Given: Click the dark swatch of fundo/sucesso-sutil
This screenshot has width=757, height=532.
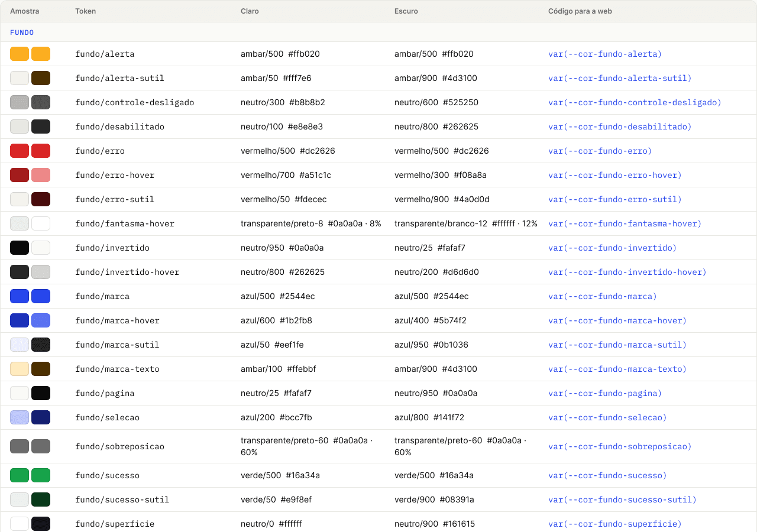Looking at the screenshot, I should point(41,499).
